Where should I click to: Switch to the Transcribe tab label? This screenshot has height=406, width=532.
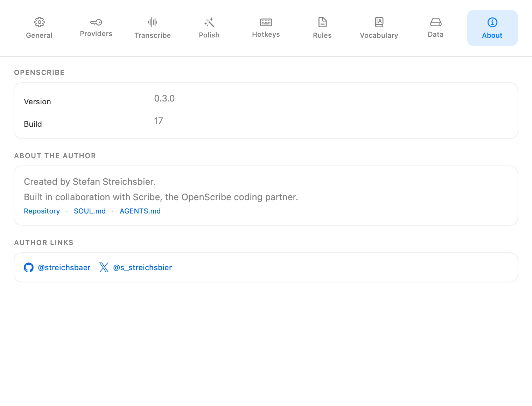click(153, 35)
